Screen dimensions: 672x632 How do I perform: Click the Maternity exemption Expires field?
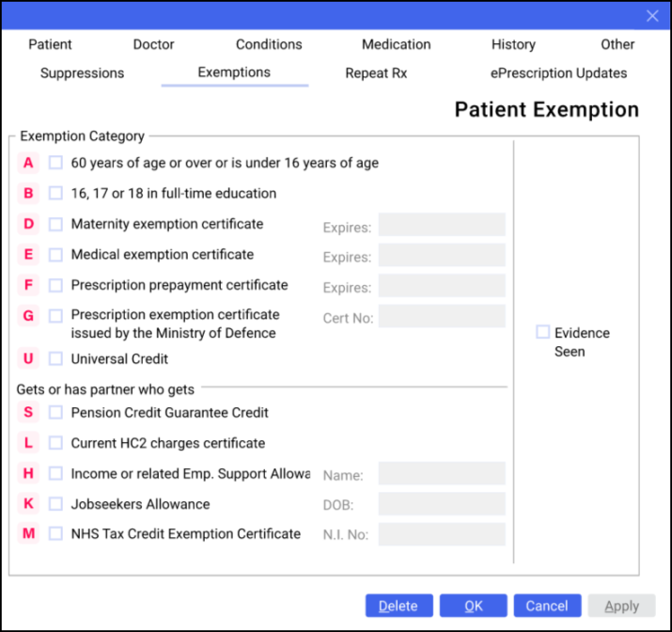point(442,225)
